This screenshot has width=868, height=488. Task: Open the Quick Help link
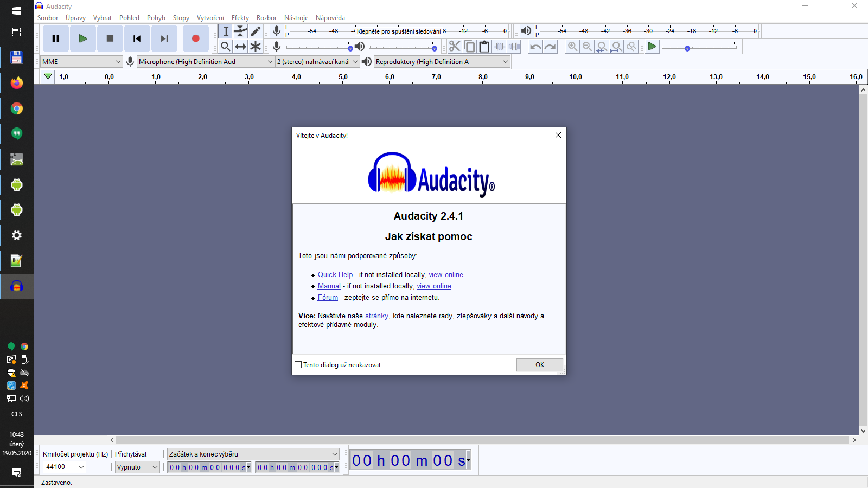(x=335, y=274)
